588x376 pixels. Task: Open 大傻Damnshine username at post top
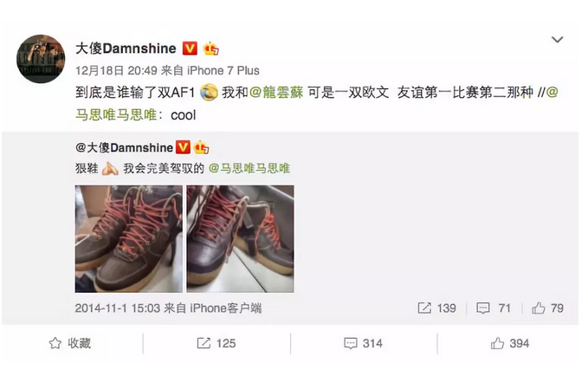coord(126,49)
